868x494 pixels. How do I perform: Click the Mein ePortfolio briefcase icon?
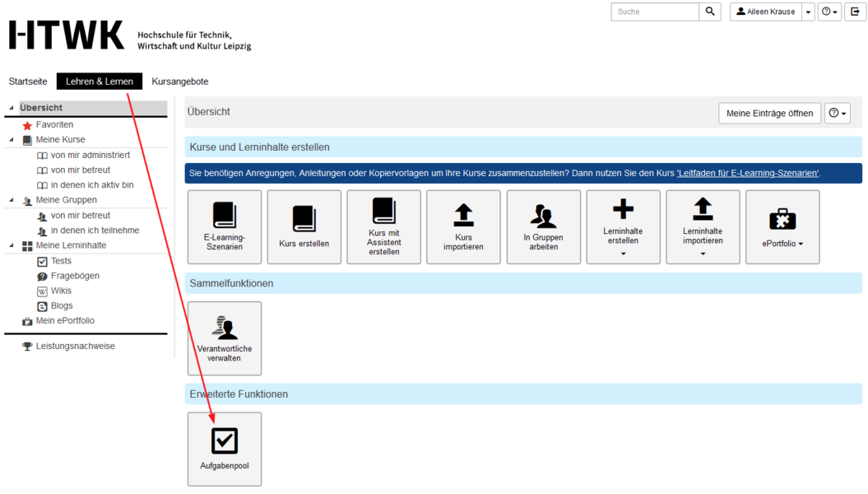[x=27, y=321]
